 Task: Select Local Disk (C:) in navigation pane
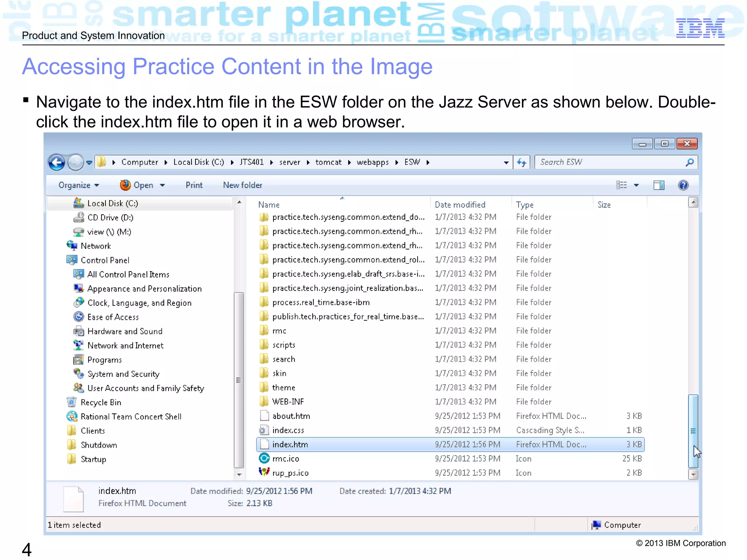tap(113, 203)
